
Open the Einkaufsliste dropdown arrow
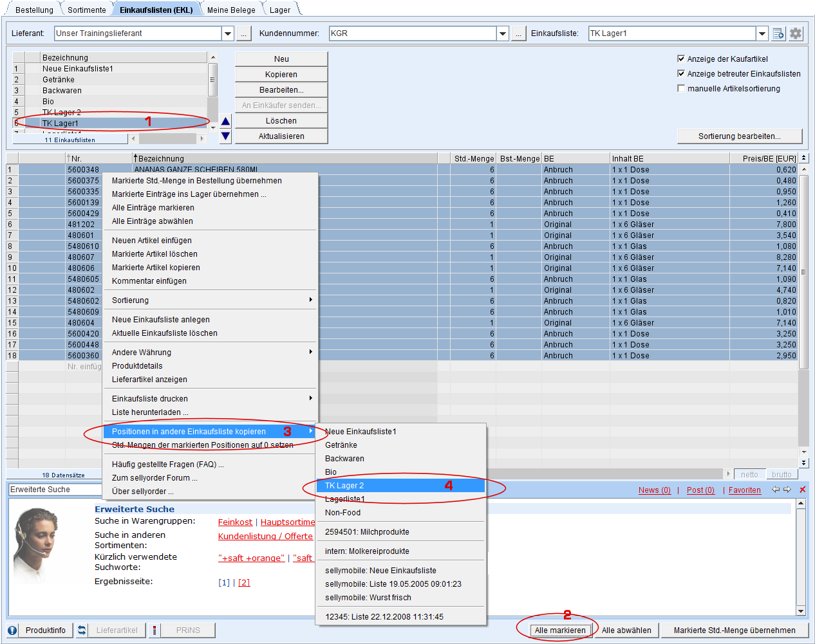(x=762, y=33)
